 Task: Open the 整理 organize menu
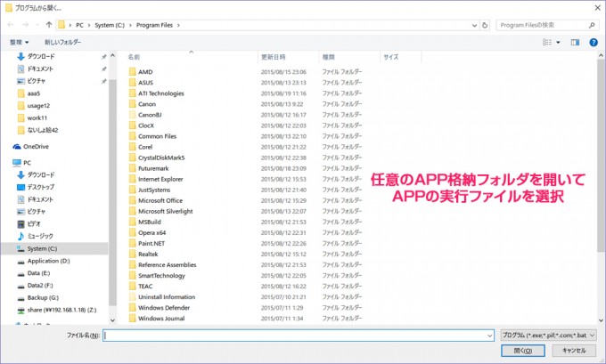[x=19, y=42]
